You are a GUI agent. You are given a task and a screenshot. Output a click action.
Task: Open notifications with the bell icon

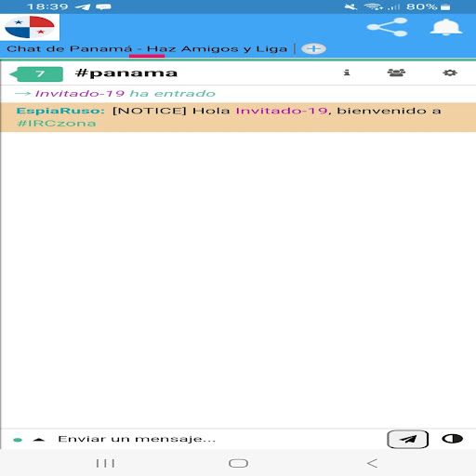(x=446, y=27)
